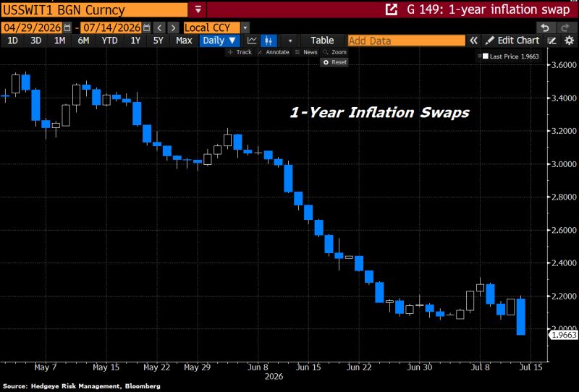Open the start date calendar picker icon
The image size is (579, 392).
coord(67,27)
